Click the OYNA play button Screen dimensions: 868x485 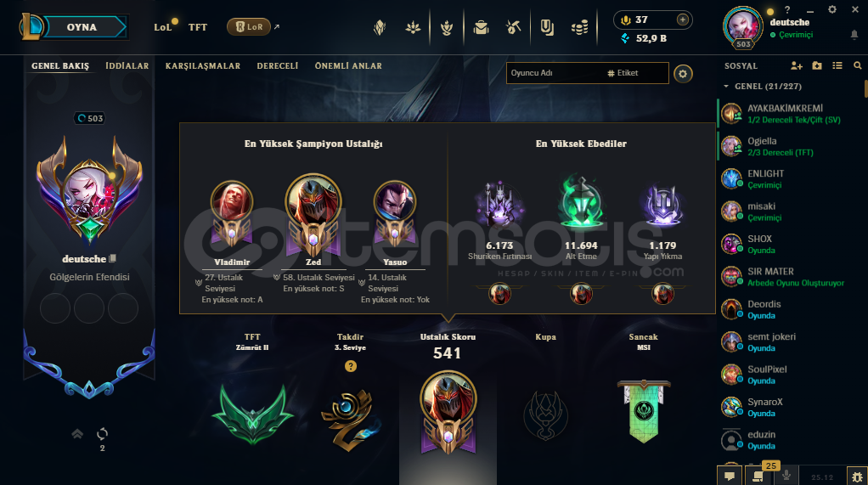point(82,27)
